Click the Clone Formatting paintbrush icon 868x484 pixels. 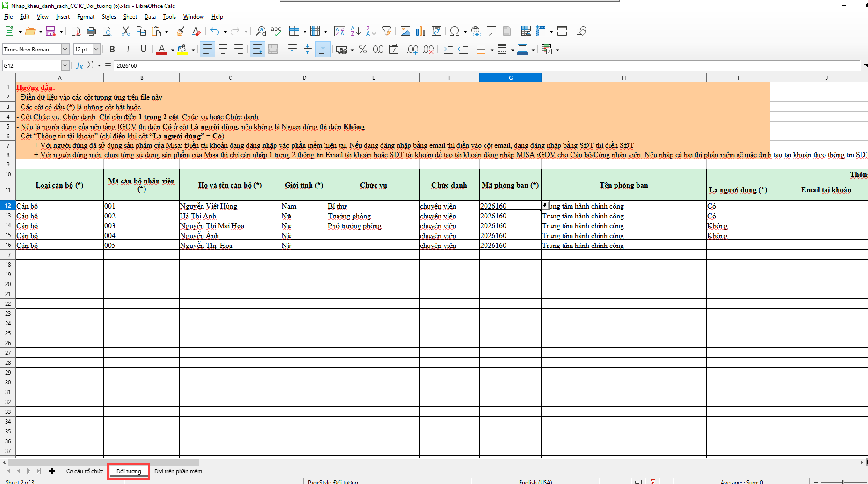tap(181, 31)
